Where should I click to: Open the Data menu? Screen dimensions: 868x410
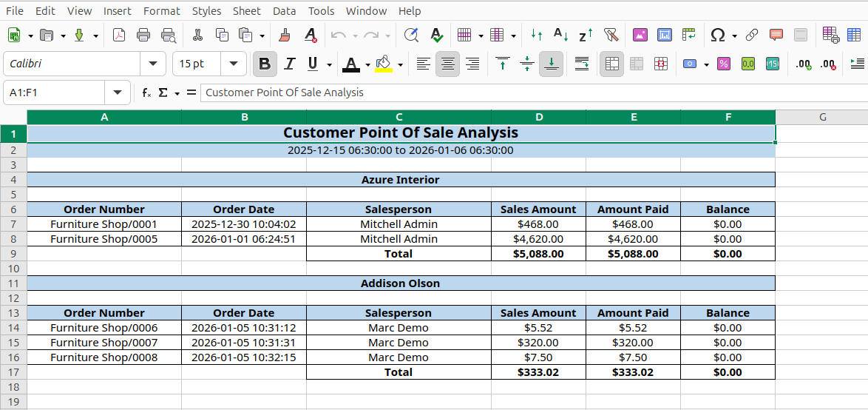pos(285,10)
